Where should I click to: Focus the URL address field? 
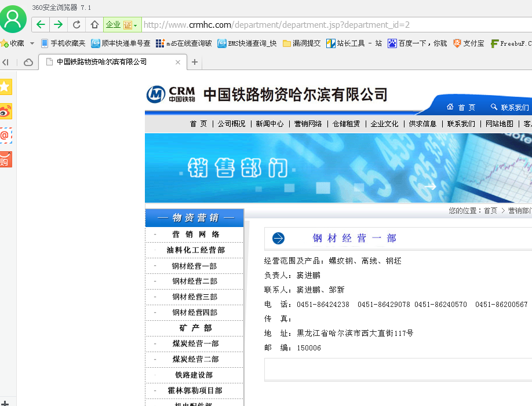click(x=337, y=24)
